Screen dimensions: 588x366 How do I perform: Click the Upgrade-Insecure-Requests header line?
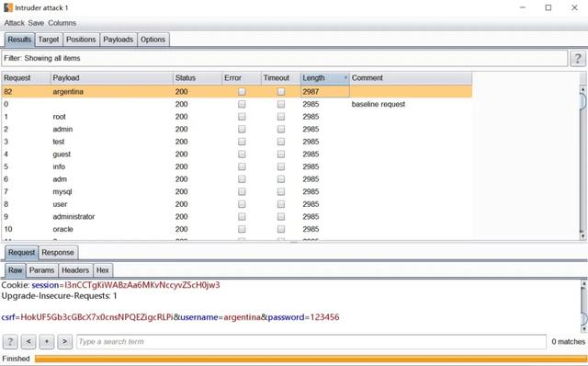(x=59, y=296)
